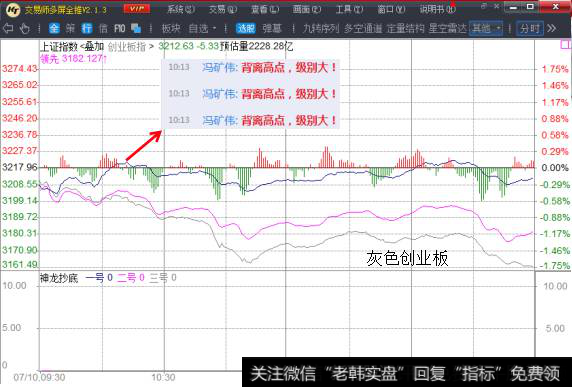The image size is (572, 387).
Task: Select the 多空通道 indicator
Action: (x=363, y=28)
